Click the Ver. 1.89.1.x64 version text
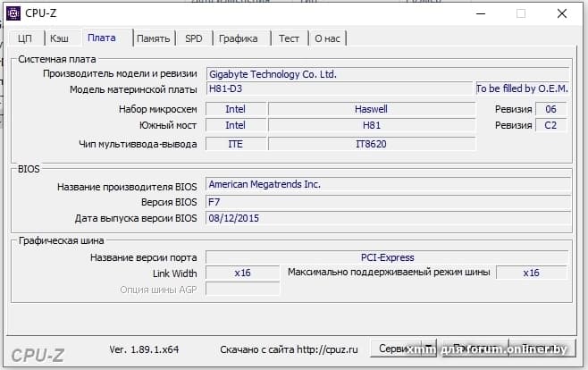 (x=144, y=349)
